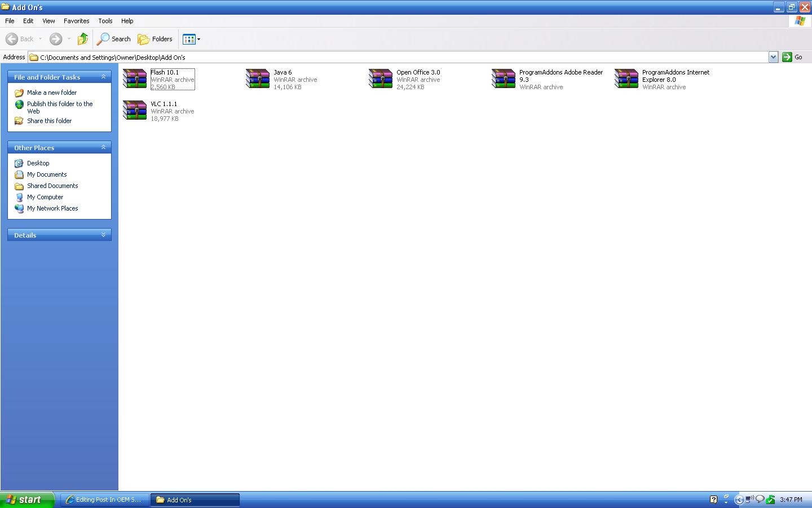Click the green Go arrow button

(787, 57)
